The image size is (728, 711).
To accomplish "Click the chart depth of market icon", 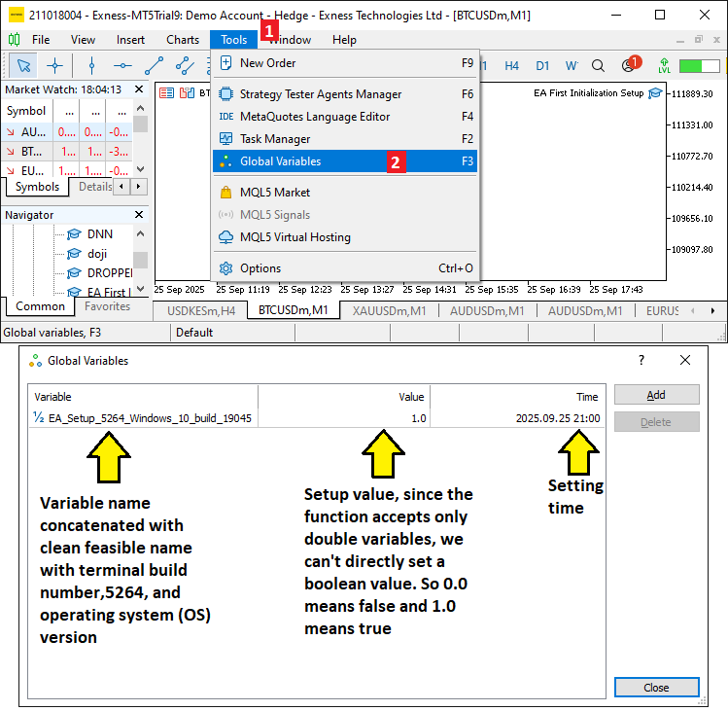I will (188, 93).
